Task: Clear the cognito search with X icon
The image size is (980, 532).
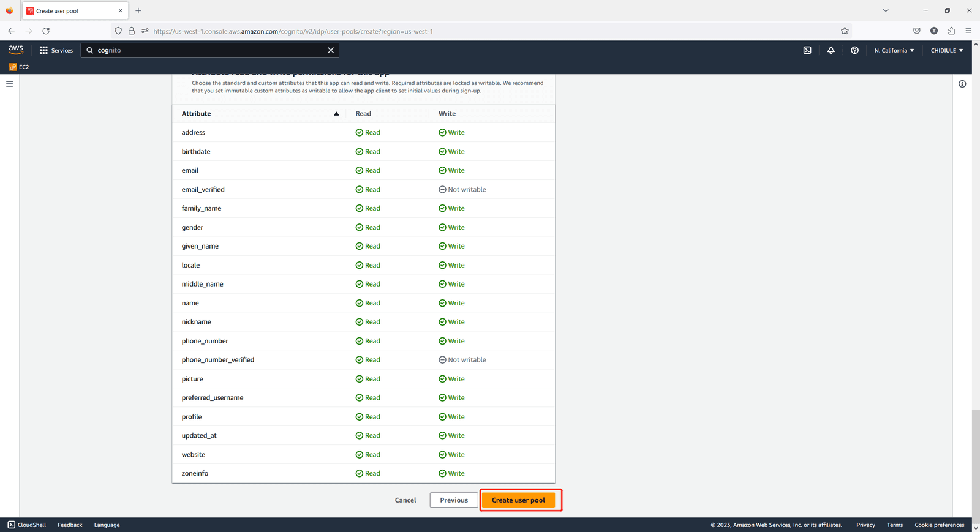Action: point(331,50)
